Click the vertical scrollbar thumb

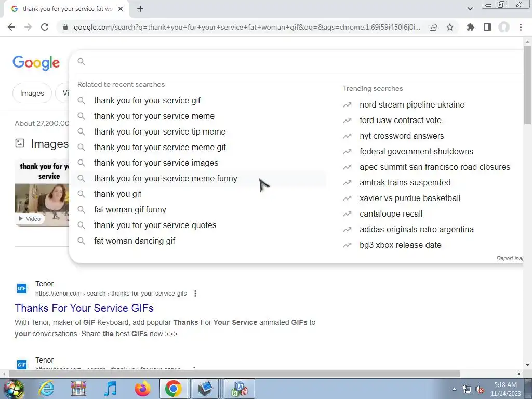point(527,85)
